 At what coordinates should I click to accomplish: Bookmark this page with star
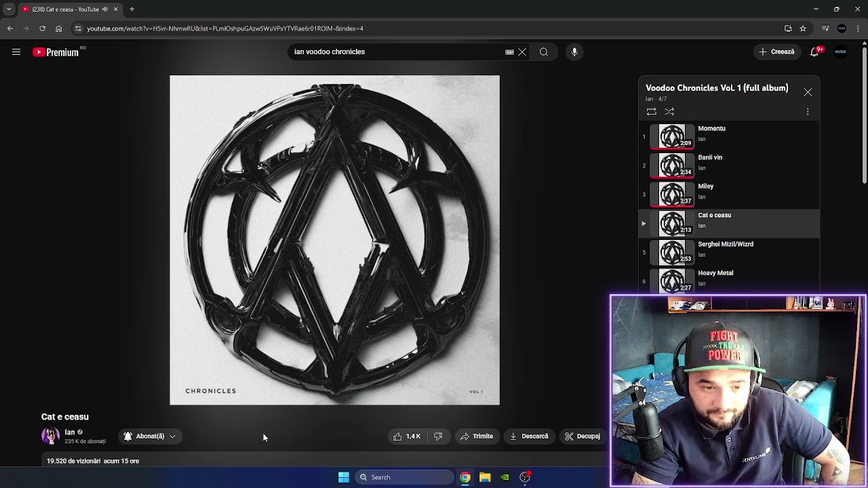tap(803, 28)
